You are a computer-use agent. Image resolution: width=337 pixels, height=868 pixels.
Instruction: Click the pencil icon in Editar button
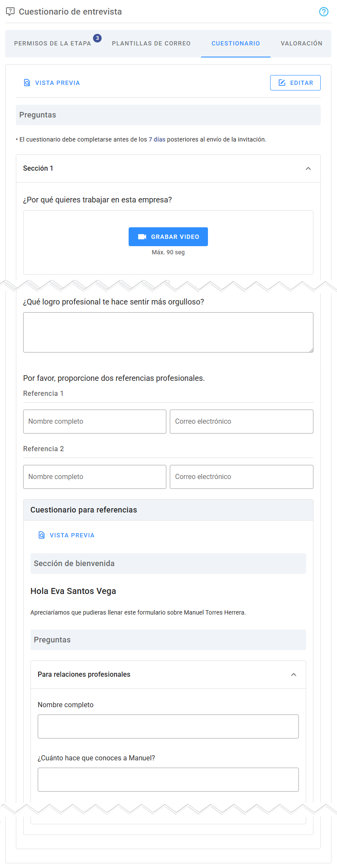(282, 83)
